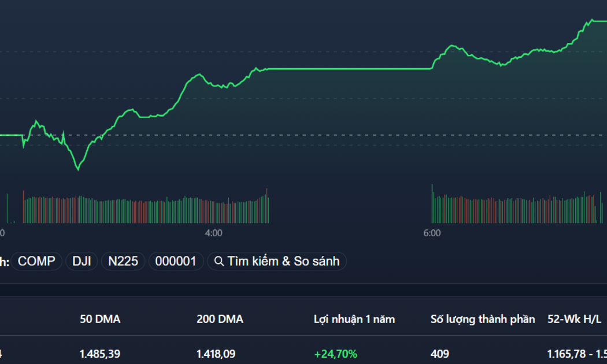This screenshot has height=364, width=607.
Task: Select the 50 DMA column header
Action: 100,319
